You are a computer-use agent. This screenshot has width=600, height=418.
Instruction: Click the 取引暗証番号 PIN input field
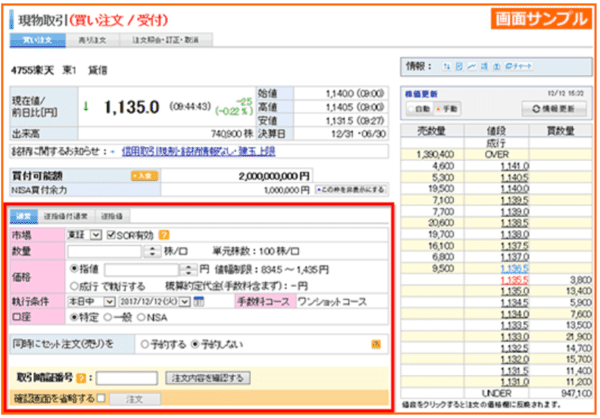[x=126, y=378]
